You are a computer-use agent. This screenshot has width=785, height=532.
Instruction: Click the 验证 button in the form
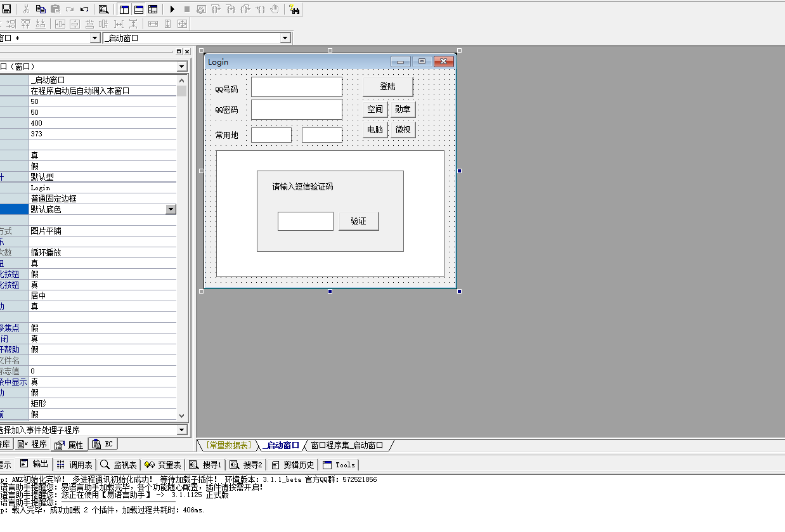click(x=358, y=221)
